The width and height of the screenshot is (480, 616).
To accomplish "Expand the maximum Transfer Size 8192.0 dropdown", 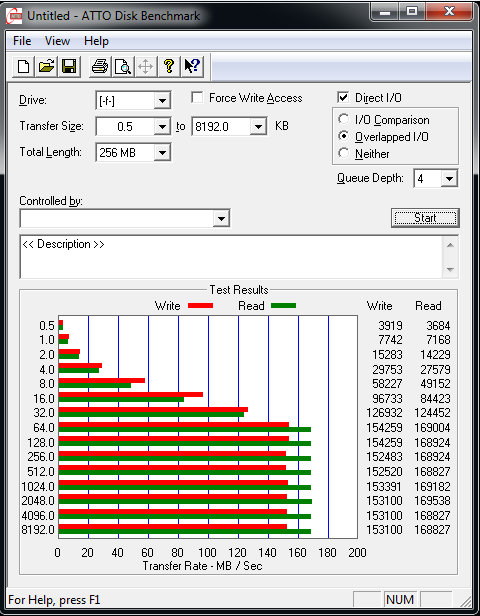I will pos(258,127).
